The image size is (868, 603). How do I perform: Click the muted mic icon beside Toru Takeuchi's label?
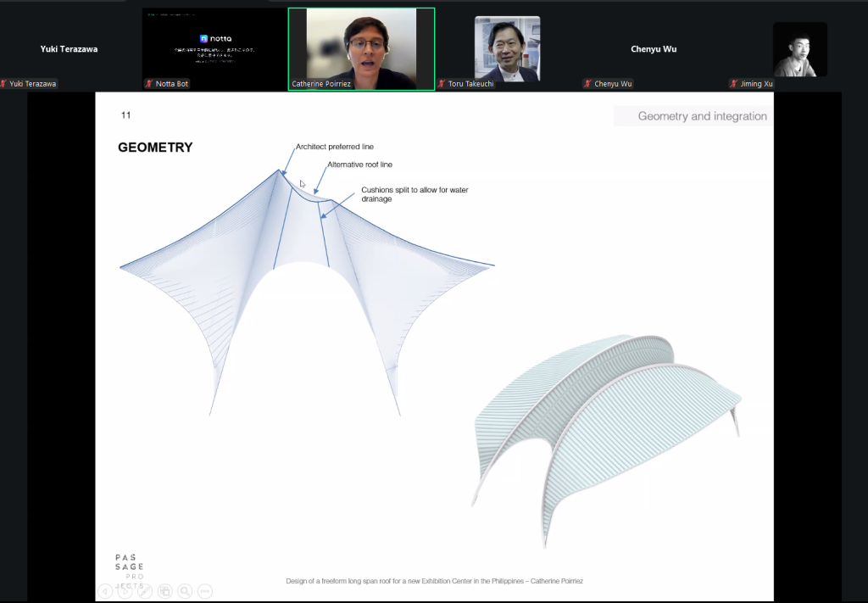coord(441,84)
